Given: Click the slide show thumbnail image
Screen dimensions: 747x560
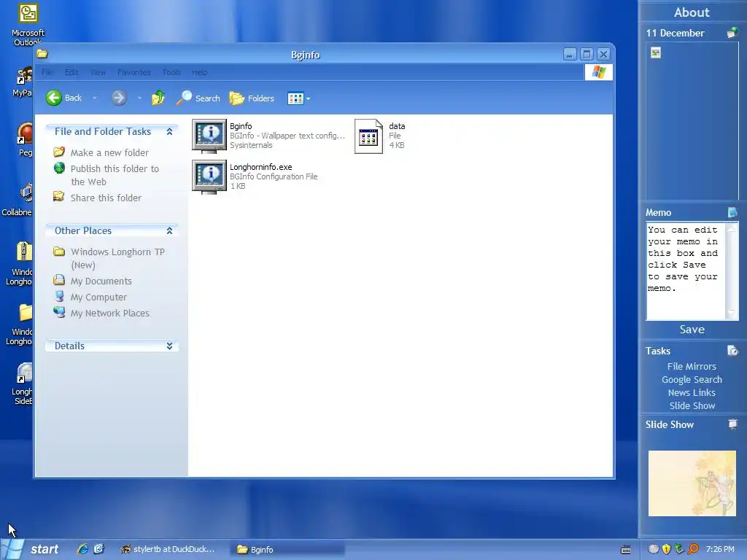Looking at the screenshot, I should point(692,483).
